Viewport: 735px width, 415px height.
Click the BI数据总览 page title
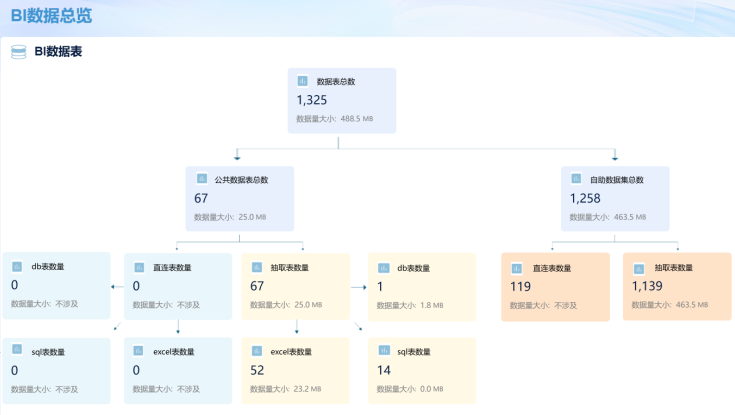pos(51,16)
